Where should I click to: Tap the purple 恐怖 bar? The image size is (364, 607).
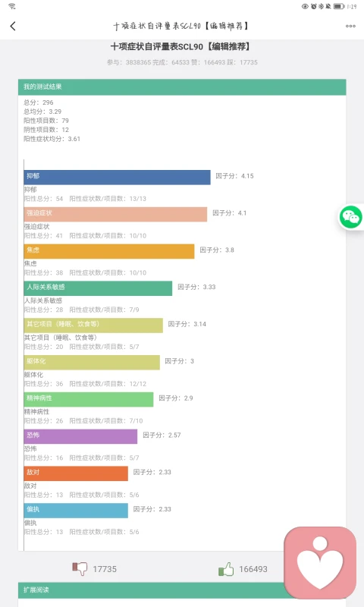[80, 436]
